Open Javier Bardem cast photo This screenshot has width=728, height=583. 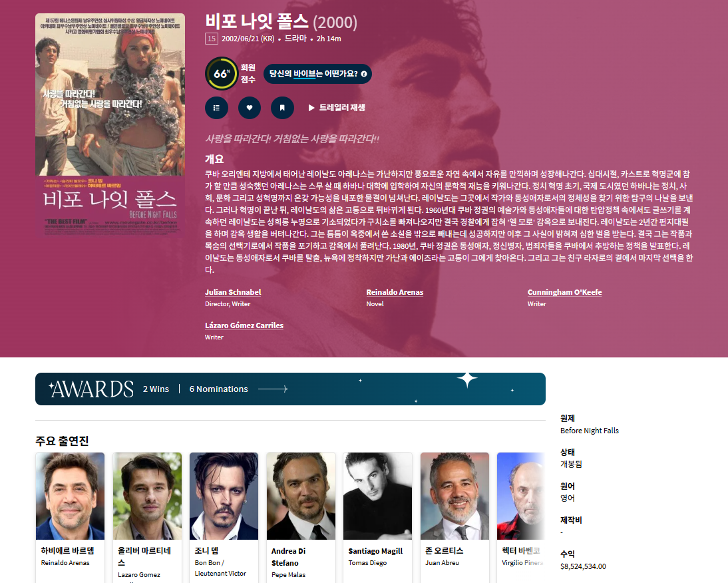[x=70, y=496]
